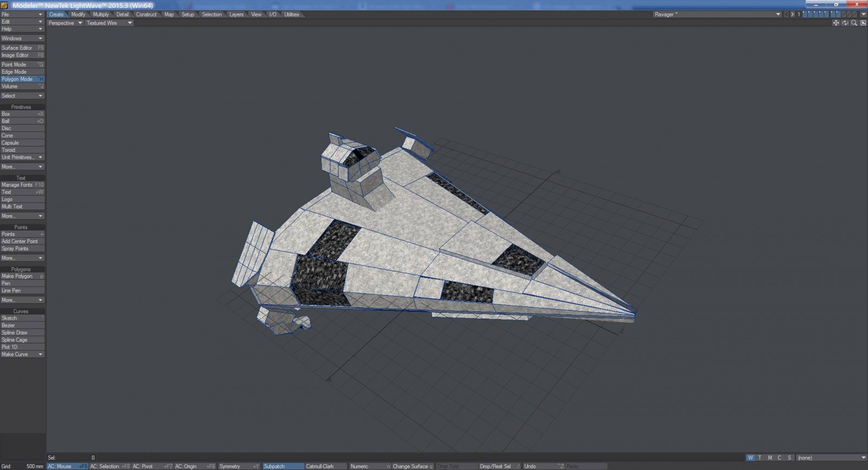Expand the Perspective view type dropdown
Screen dimensions: 868x470
coord(65,23)
